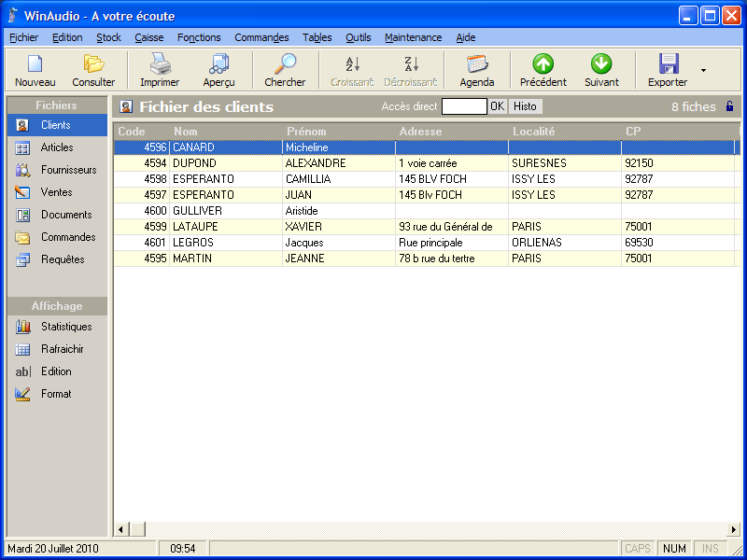Expand the Exporter dropdown arrow
Screen dimensions: 747x560
pyautogui.click(x=703, y=70)
